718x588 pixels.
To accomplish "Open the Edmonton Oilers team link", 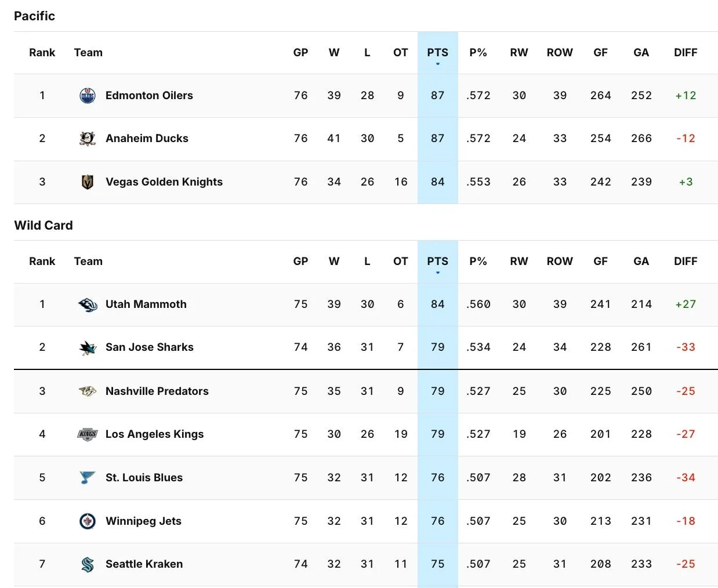I will pyautogui.click(x=149, y=96).
